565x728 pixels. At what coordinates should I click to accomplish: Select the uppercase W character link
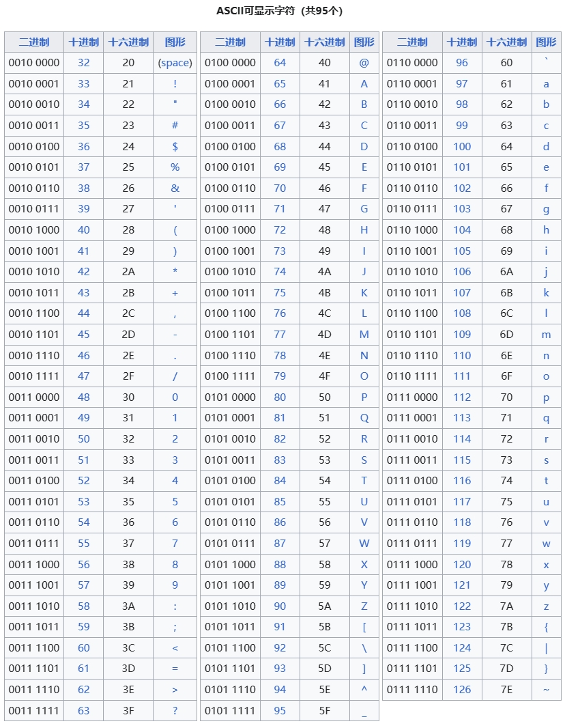(x=364, y=544)
